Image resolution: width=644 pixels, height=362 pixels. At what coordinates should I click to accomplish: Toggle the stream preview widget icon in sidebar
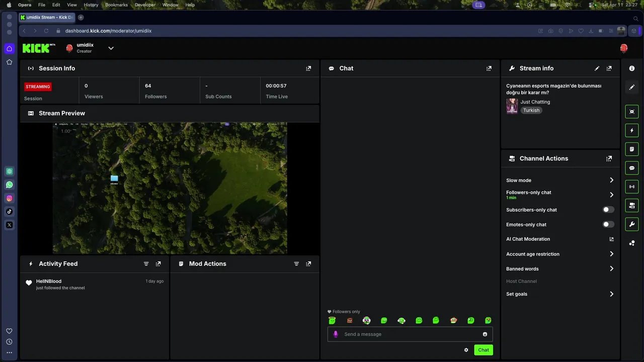pos(632,112)
